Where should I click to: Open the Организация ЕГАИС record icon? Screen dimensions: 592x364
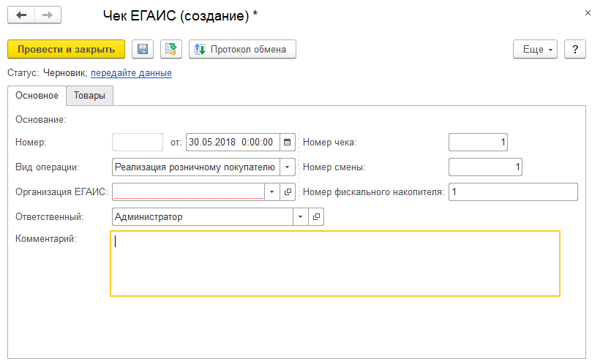(x=288, y=192)
